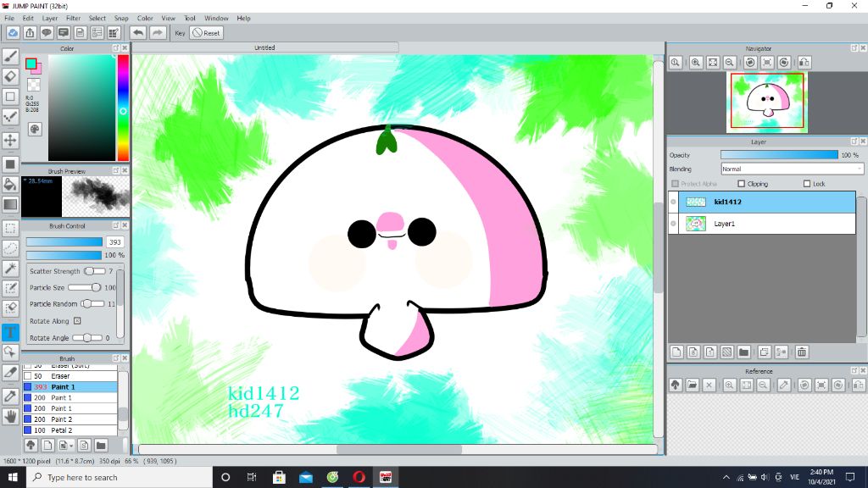The height and width of the screenshot is (488, 868).
Task: Open the Select menu
Action: [x=97, y=19]
